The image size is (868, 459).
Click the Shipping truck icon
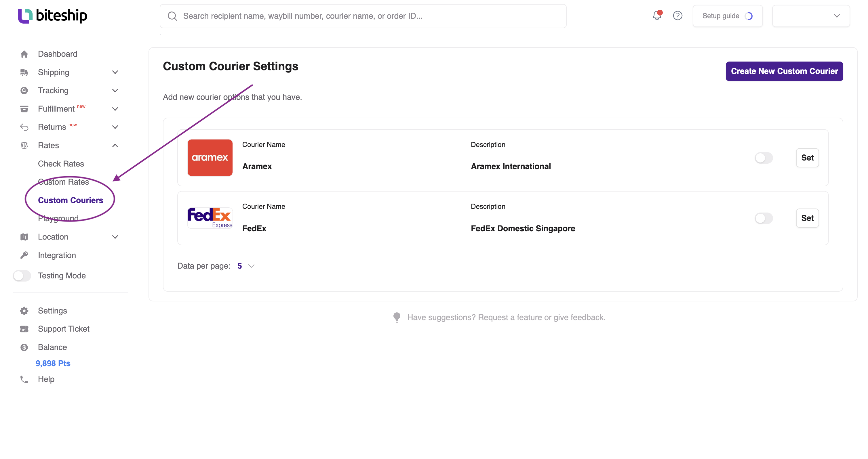(x=24, y=72)
